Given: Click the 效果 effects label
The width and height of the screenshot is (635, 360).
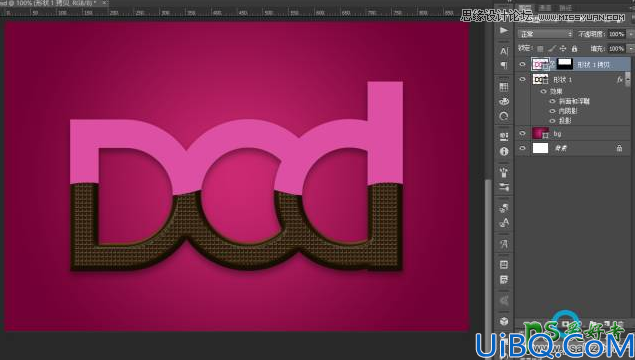Looking at the screenshot, I should pyautogui.click(x=556, y=92).
